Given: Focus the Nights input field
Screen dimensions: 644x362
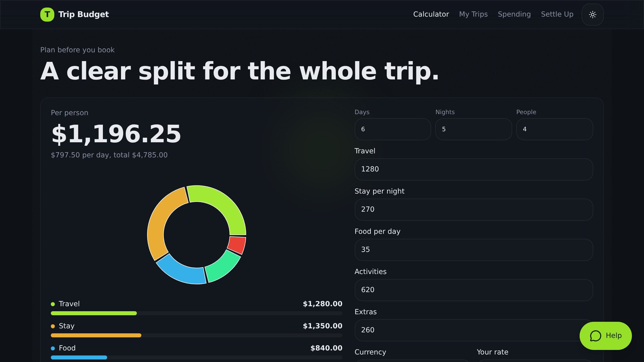Looking at the screenshot, I should click(473, 129).
